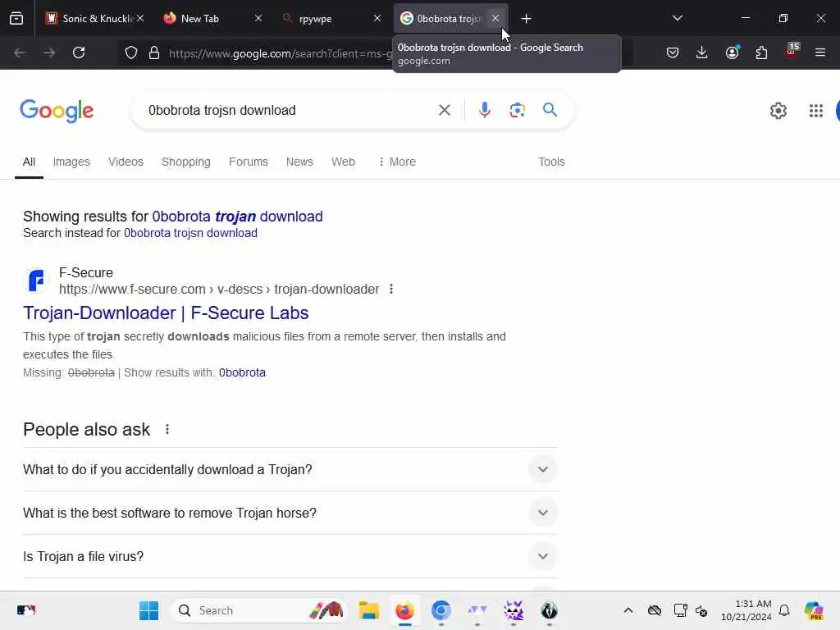Clear the search query
The image size is (840, 630).
tap(444, 111)
